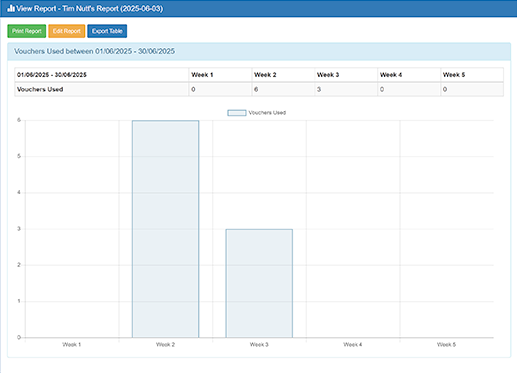
Task: Click the Week 5 table column header
Action: click(x=472, y=75)
